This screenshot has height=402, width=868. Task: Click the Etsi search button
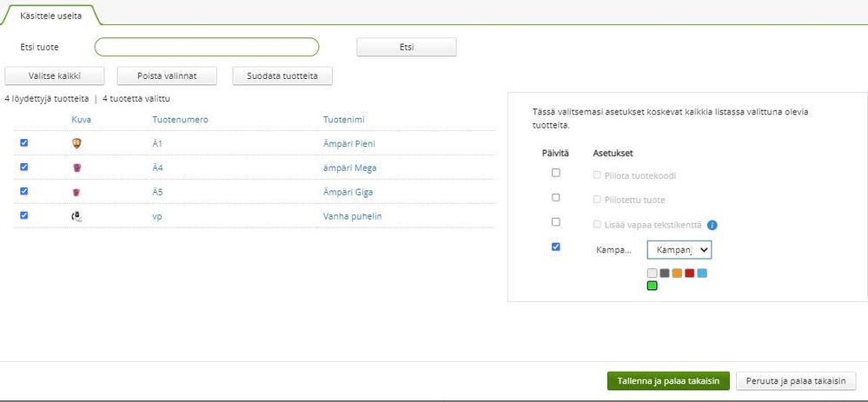[407, 47]
